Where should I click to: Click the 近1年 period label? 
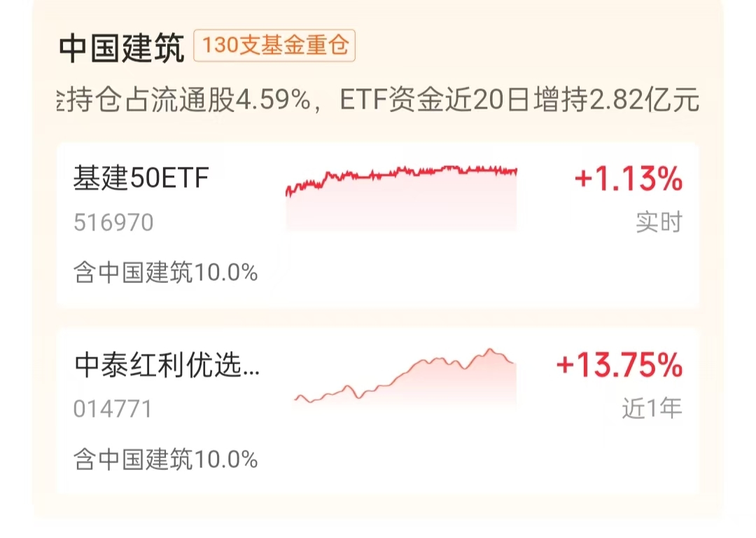click(651, 408)
